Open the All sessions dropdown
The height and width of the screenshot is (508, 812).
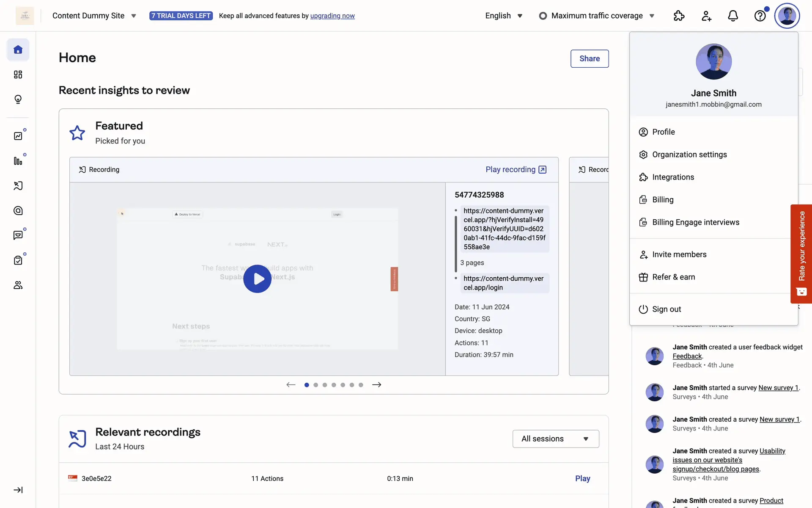pyautogui.click(x=555, y=439)
